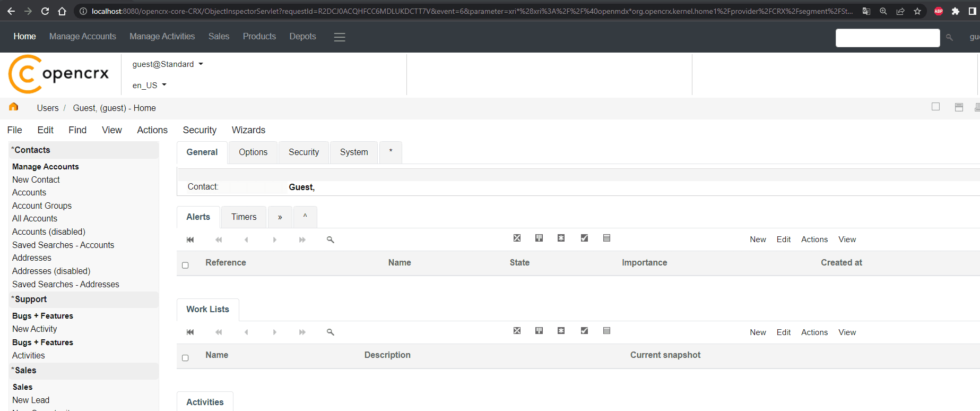Click the search magnifier in Alerts grid toolbar
Viewport: 980px width, 411px height.
330,239
